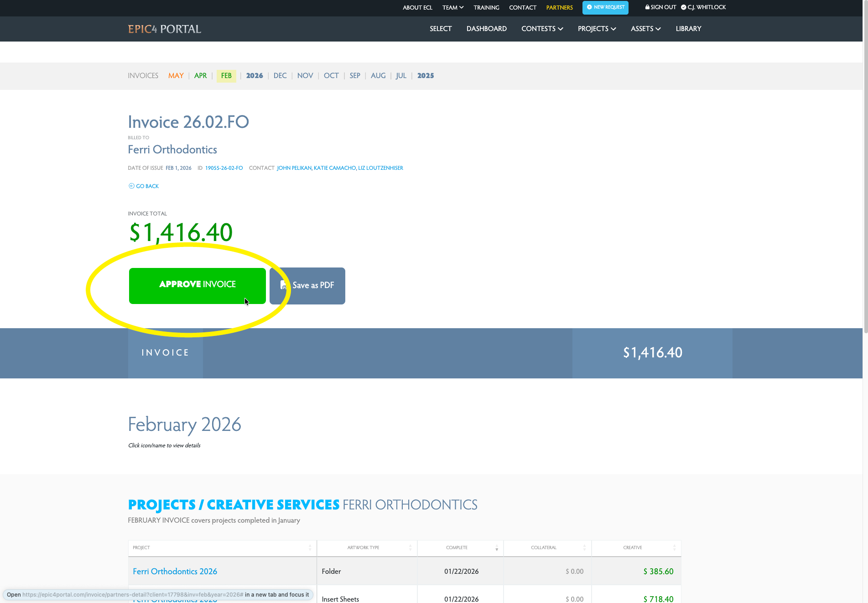This screenshot has height=603, width=868.
Task: Select the MAY invoice tab
Action: coord(176,76)
